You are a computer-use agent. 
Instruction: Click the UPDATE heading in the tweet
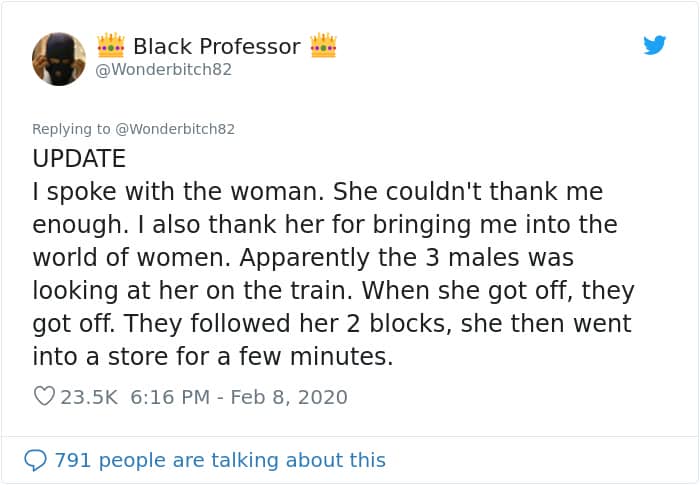(x=79, y=159)
